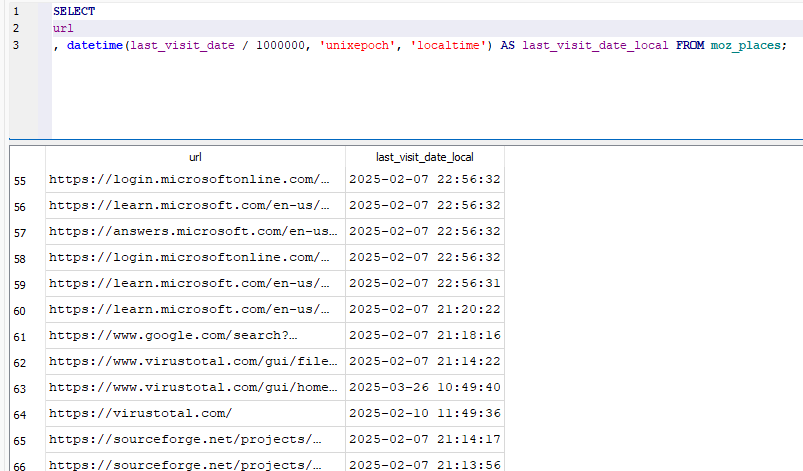Screen dimensions: 803x471
Task: Click the virustotal.com/gui/file url cell
Action: tap(195, 362)
